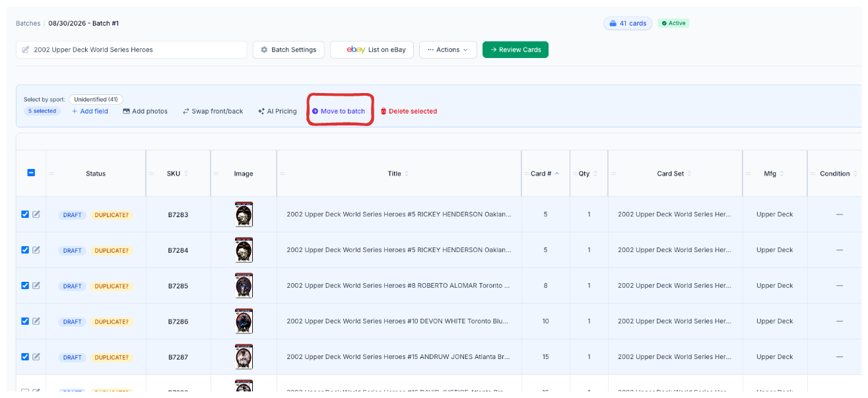Click the DEVON WHITE title cell
868x398 pixels.
point(399,321)
